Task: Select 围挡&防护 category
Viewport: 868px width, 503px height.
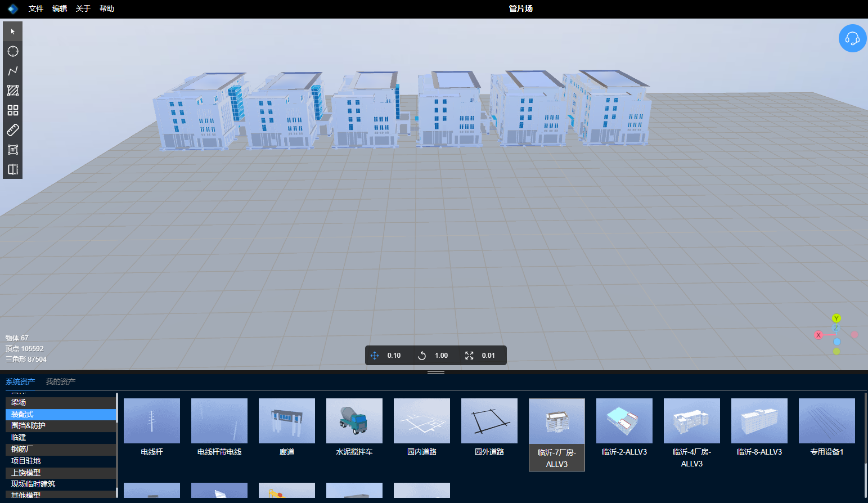Action: 61,426
